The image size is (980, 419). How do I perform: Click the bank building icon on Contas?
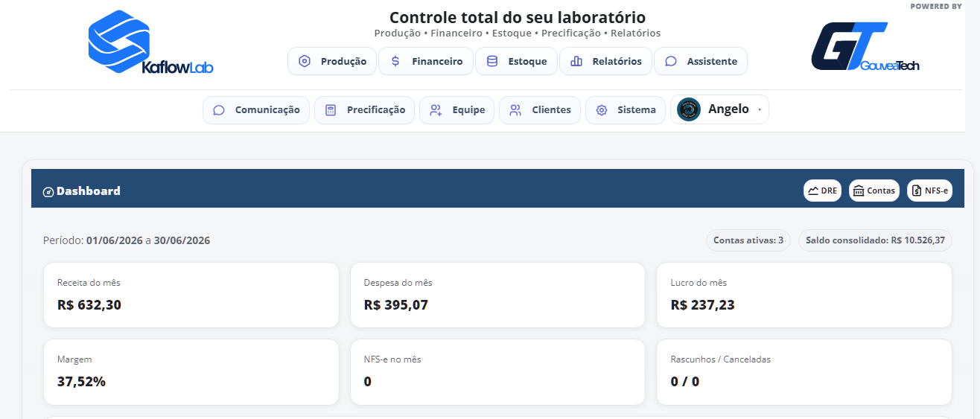point(859,191)
